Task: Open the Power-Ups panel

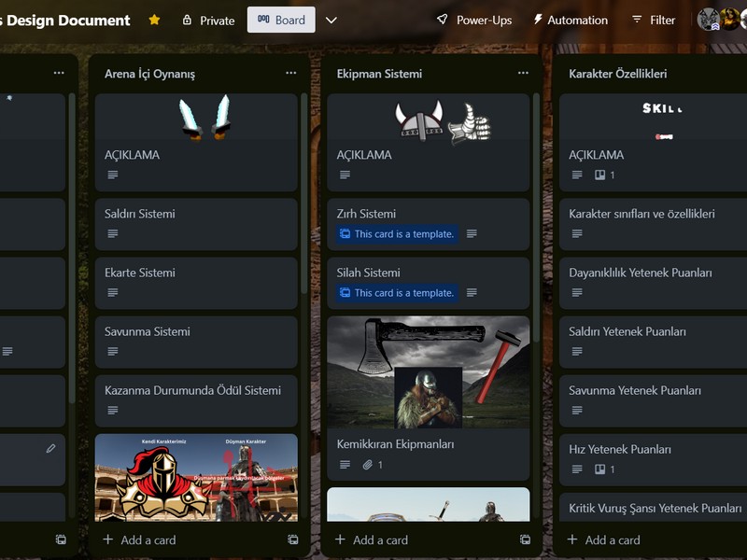Action: (471, 19)
